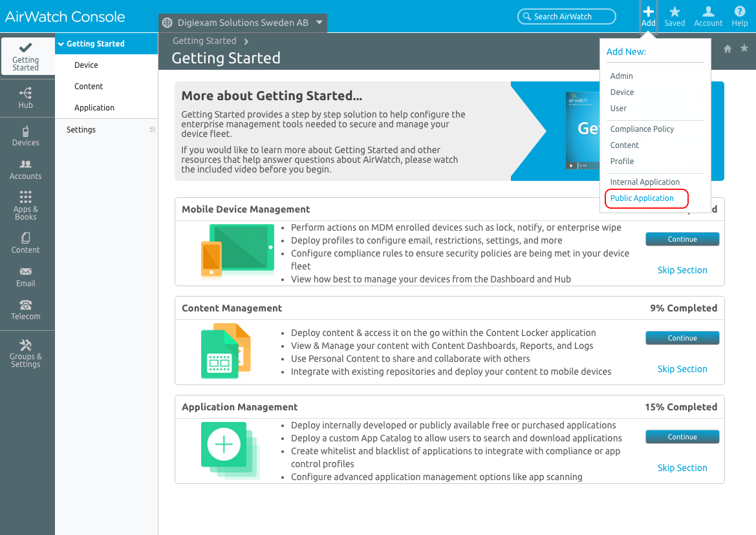The image size is (756, 535).
Task: Click the home icon in page header
Action: point(728,48)
